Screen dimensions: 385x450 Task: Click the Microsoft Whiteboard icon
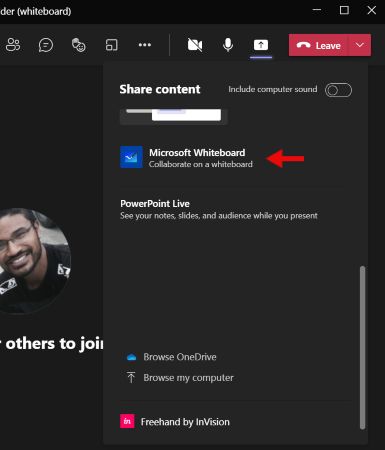click(131, 157)
